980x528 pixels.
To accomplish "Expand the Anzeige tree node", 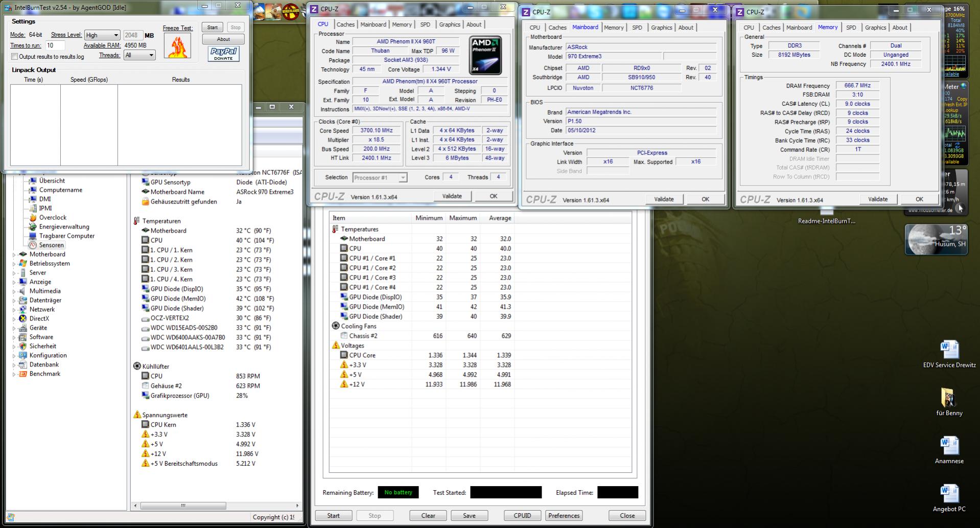I will (14, 282).
